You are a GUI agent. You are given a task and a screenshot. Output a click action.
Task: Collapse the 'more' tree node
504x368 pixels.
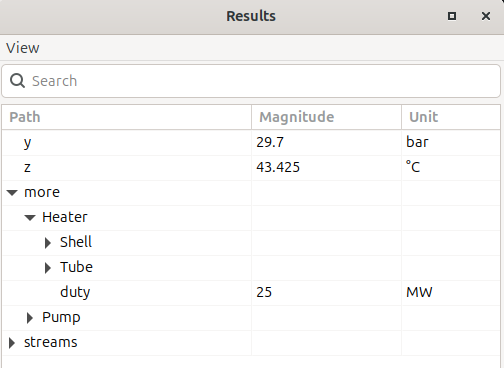[x=12, y=193]
